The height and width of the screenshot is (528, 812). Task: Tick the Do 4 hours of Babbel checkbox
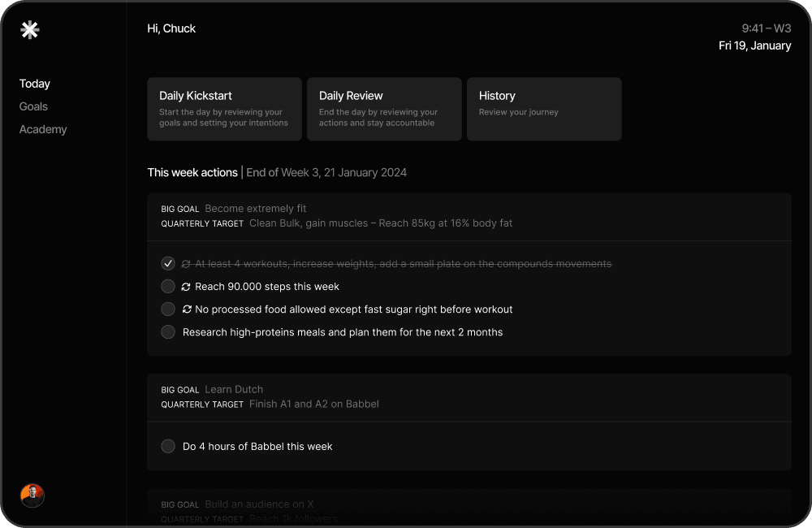(168, 446)
